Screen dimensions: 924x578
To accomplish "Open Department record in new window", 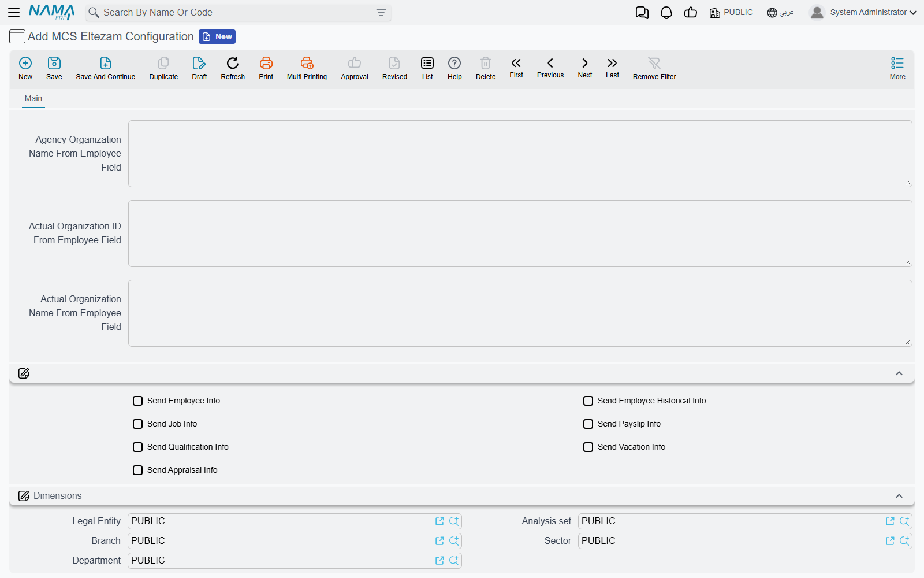I will [x=439, y=561].
